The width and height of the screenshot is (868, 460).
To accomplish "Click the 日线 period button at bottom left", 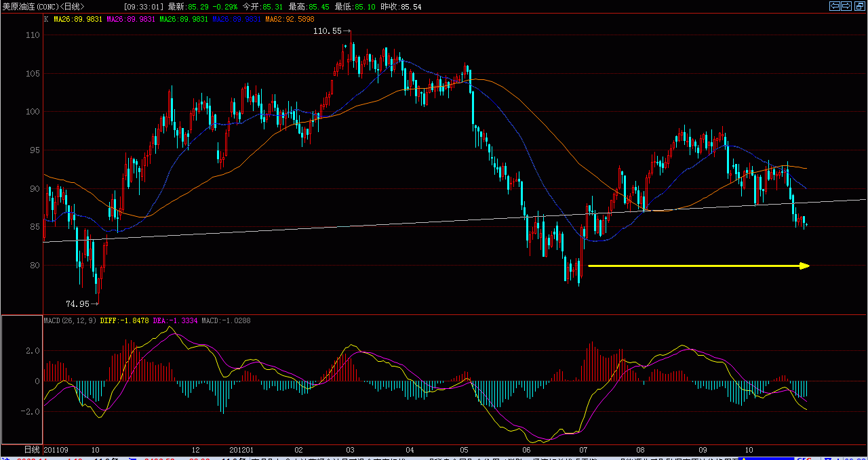I will (x=32, y=450).
